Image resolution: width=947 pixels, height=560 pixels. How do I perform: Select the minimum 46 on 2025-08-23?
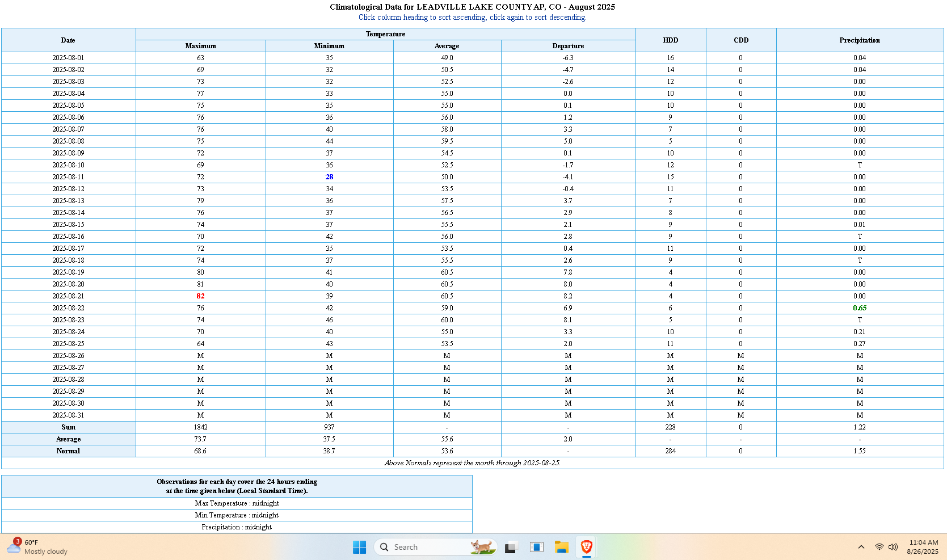pyautogui.click(x=329, y=320)
